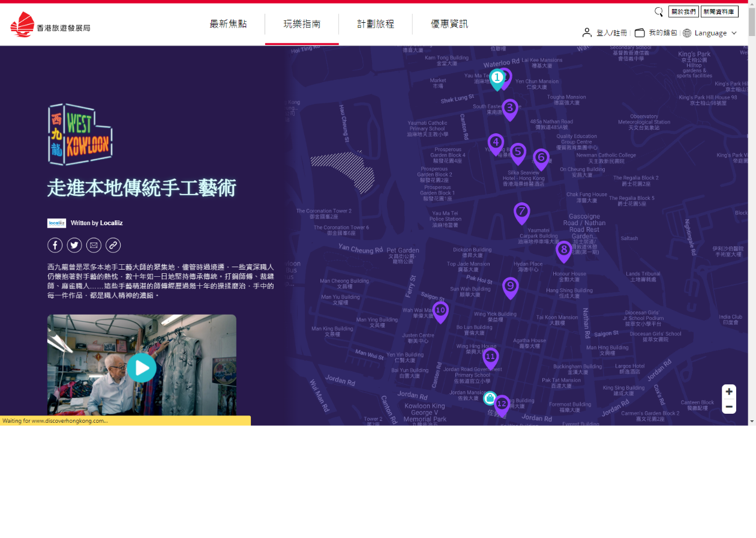The width and height of the screenshot is (756, 538).
Task: Select map marker 4
Action: (496, 144)
